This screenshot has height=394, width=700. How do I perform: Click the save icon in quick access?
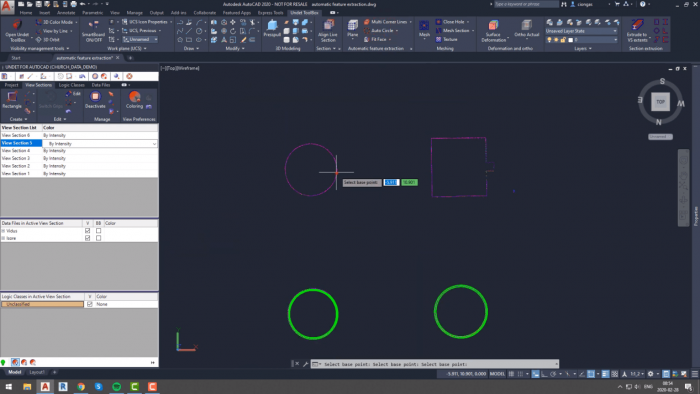[38, 4]
